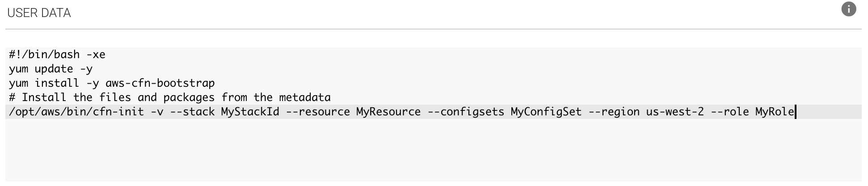Screen dimensions: 868x186
Task: Click '/opt/aws/bin/cfn-init' in the script
Action: coord(76,112)
